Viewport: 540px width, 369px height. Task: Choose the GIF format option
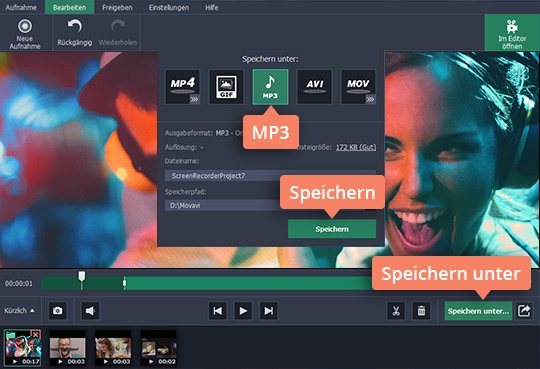point(226,87)
